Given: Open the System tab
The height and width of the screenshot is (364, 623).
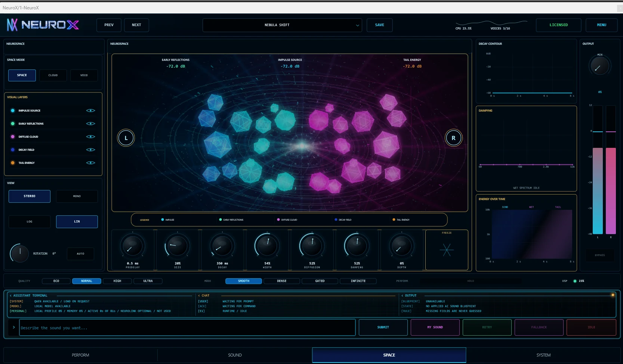Looking at the screenshot, I should [543, 355].
